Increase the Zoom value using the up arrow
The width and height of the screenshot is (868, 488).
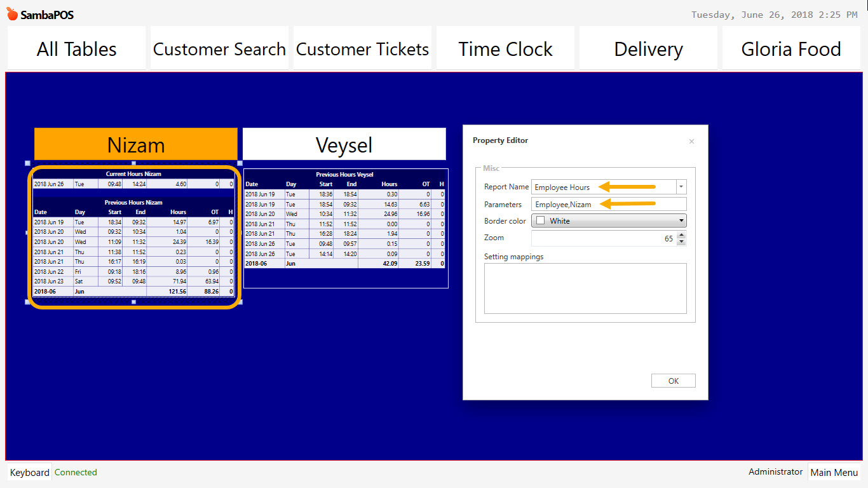pyautogui.click(x=681, y=234)
